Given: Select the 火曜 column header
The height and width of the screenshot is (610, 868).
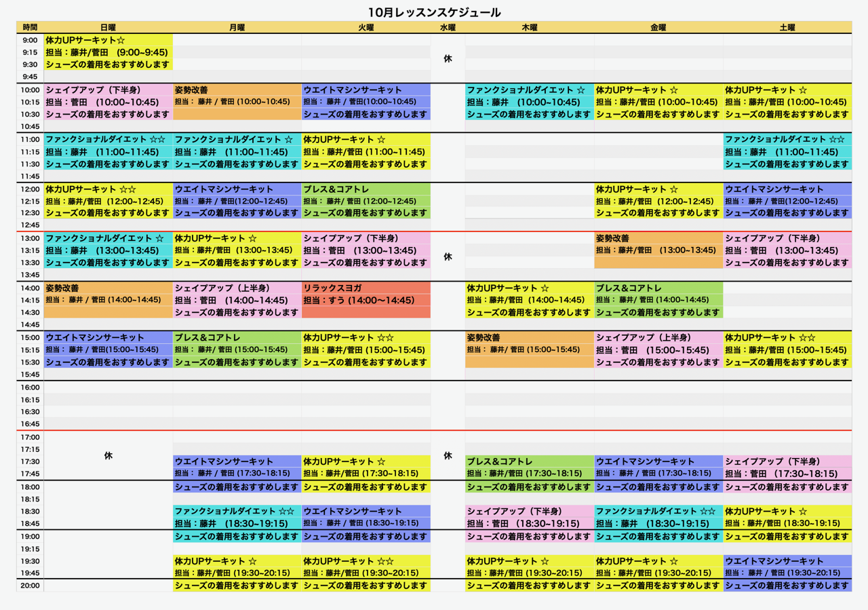Looking at the screenshot, I should (x=366, y=28).
